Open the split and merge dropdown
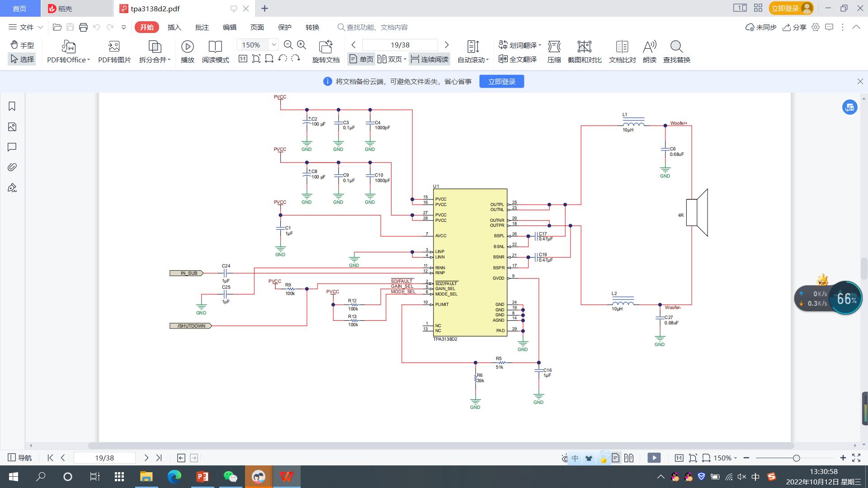 pyautogui.click(x=155, y=60)
